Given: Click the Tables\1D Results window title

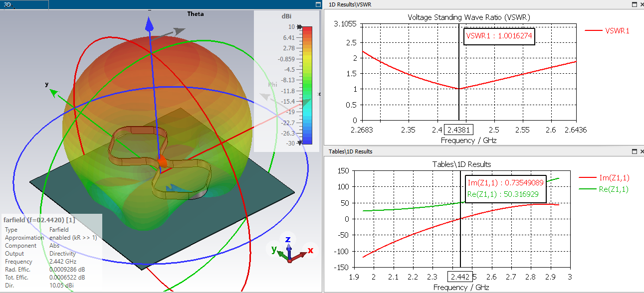Looking at the screenshot, I should pos(350,151).
